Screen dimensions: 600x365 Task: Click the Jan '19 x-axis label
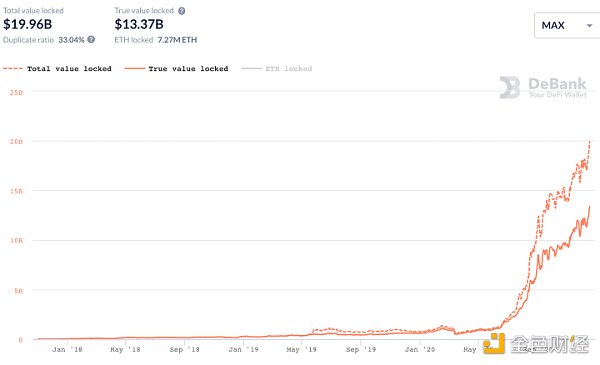pos(243,349)
